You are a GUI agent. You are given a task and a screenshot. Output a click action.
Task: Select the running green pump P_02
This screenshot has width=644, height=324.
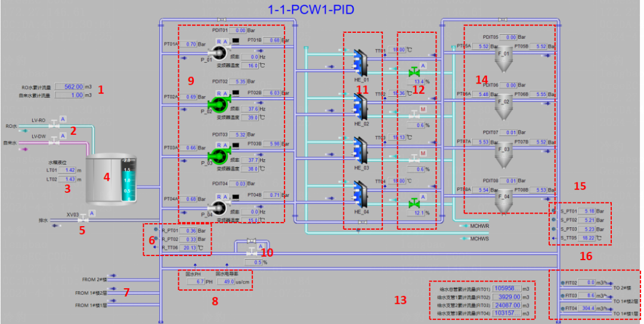click(x=218, y=104)
